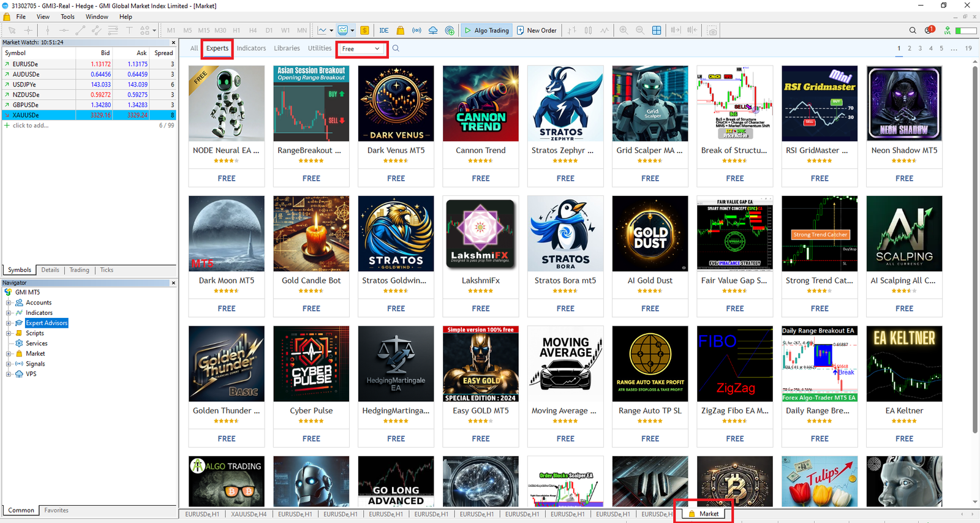Click the gold dollar icon in the toolbar
The image size is (980, 523).
pos(364,31)
